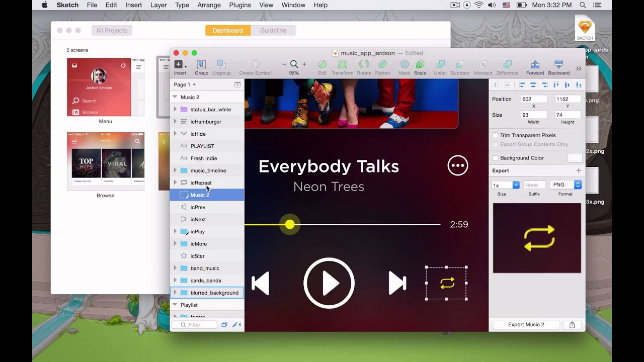Zoom in with the plus button
Image resolution: width=644 pixels, height=362 pixels.
(x=304, y=64)
